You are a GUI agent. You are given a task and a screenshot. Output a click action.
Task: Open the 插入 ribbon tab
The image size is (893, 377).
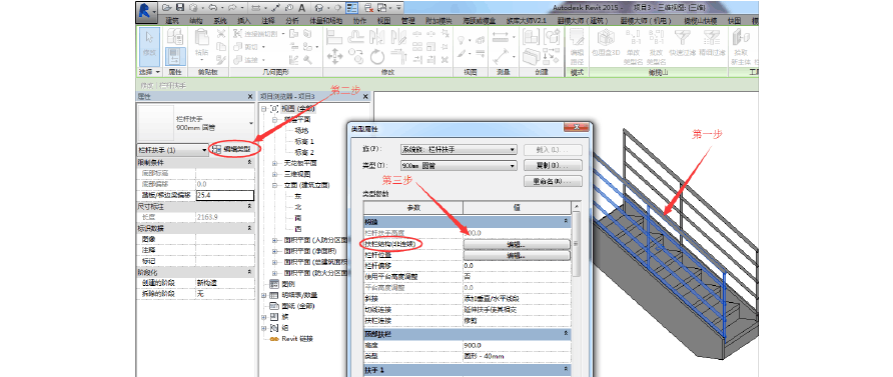[x=244, y=21]
